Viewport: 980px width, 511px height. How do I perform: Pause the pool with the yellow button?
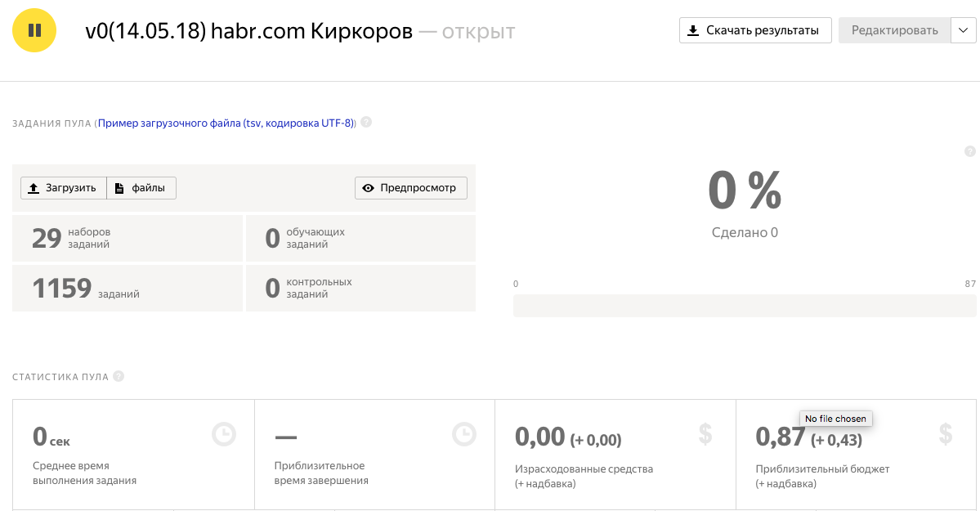tap(34, 31)
